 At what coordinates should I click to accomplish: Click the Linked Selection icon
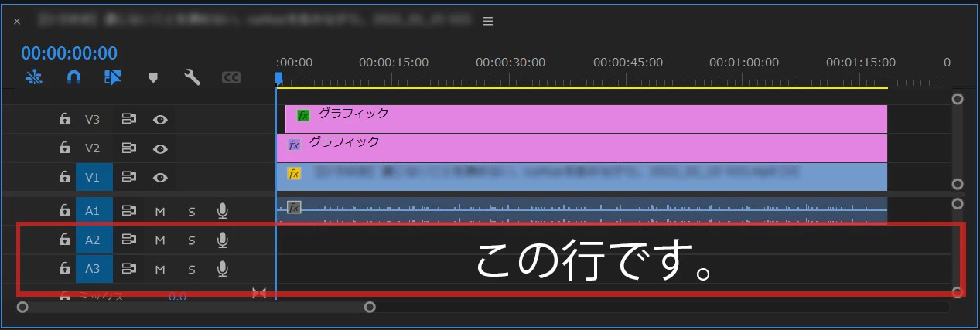[113, 77]
